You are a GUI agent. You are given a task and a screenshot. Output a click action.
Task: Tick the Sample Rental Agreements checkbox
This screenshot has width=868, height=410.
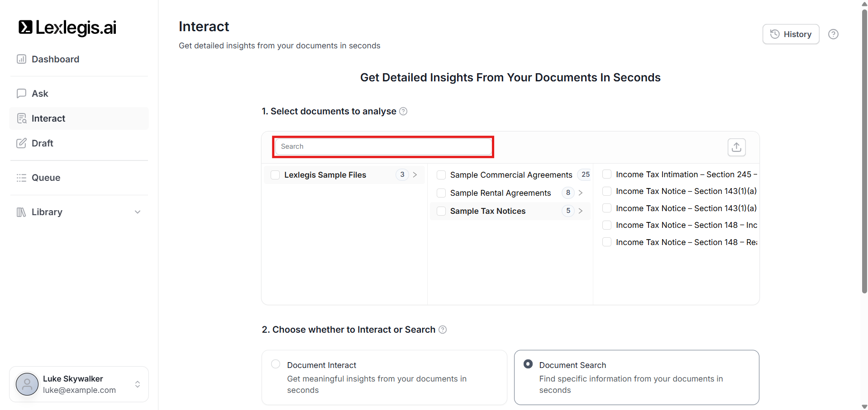click(x=441, y=193)
